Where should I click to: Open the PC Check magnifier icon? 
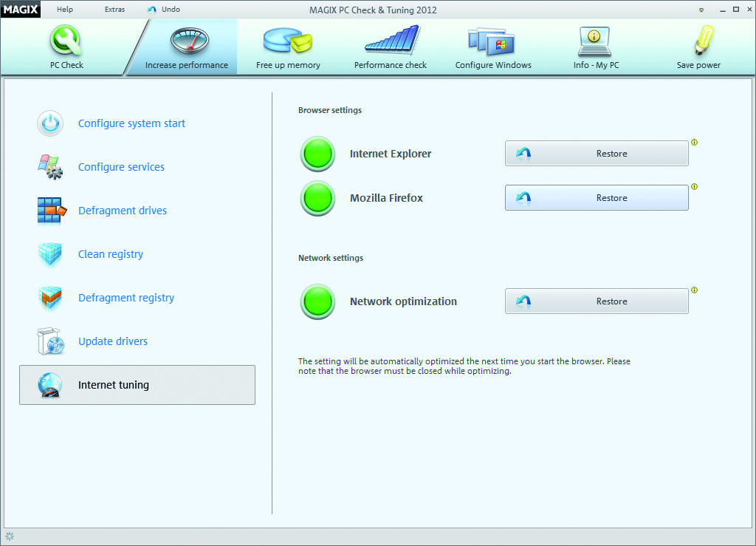(66, 40)
